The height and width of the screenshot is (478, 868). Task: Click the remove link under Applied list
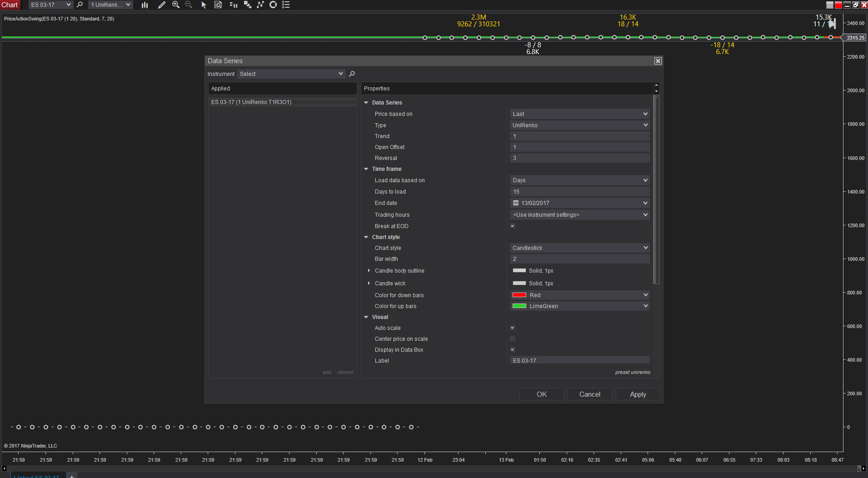coord(345,372)
